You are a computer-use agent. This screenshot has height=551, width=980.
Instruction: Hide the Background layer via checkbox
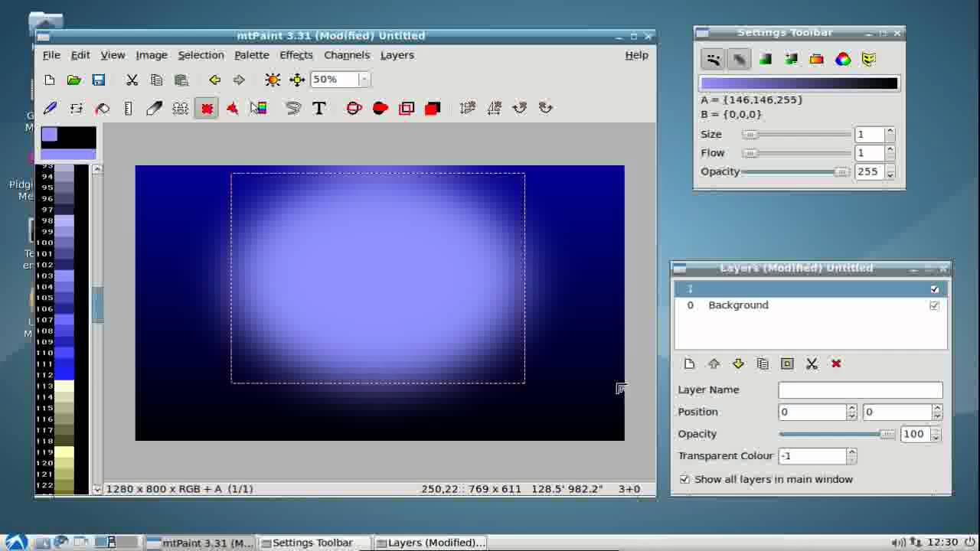pos(934,305)
